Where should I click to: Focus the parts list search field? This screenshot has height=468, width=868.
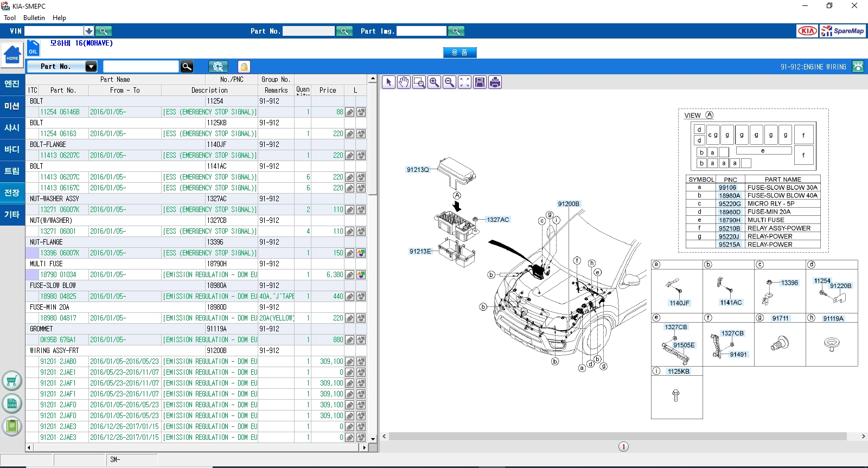(x=141, y=66)
